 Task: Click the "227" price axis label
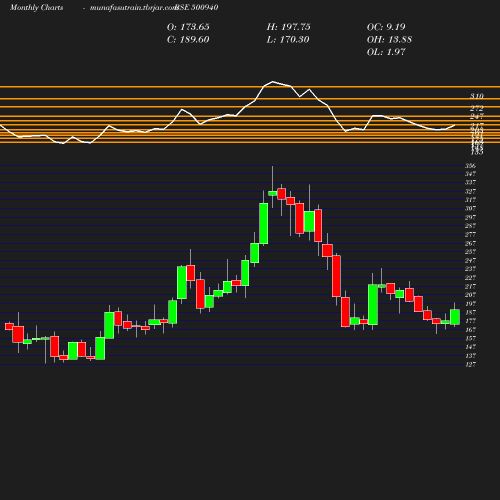click(470, 277)
